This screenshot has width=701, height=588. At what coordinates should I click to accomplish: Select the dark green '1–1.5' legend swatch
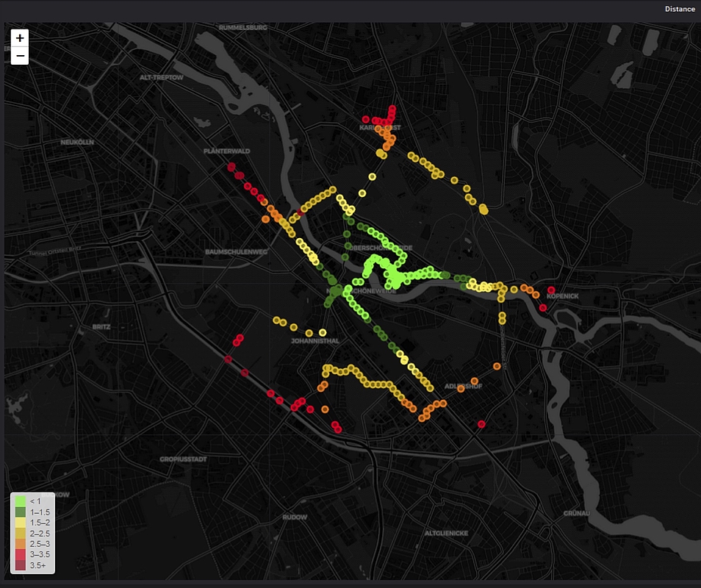[x=21, y=512]
